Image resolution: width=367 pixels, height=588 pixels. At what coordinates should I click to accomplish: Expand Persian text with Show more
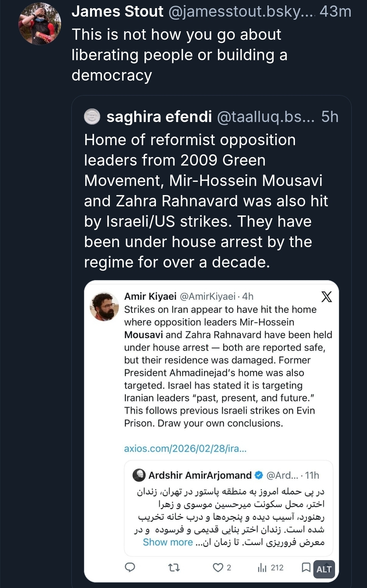(168, 542)
